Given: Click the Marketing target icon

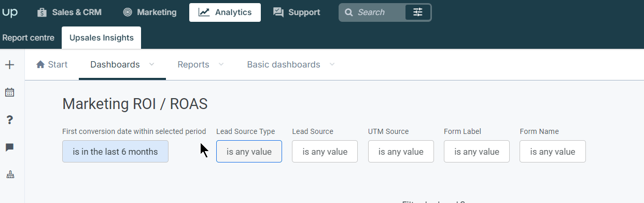Looking at the screenshot, I should point(128,12).
